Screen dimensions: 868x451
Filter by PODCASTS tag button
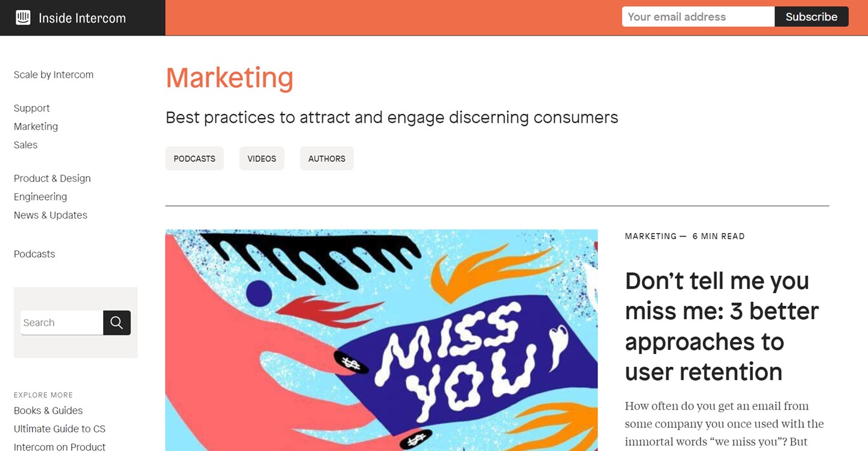(195, 158)
